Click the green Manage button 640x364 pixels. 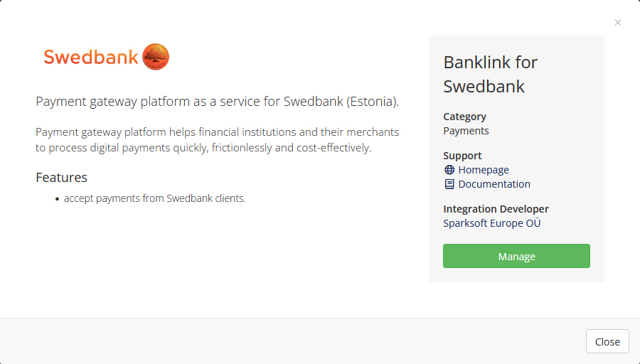[x=516, y=256]
